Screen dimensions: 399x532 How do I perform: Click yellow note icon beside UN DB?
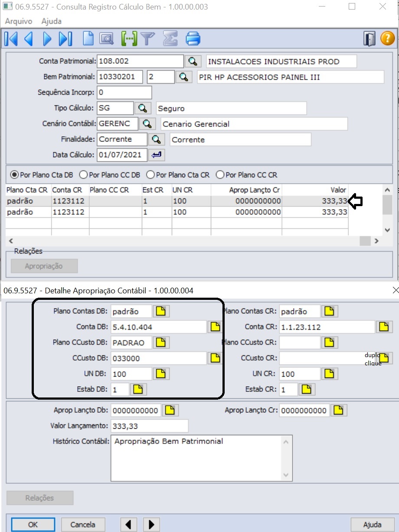point(161,374)
